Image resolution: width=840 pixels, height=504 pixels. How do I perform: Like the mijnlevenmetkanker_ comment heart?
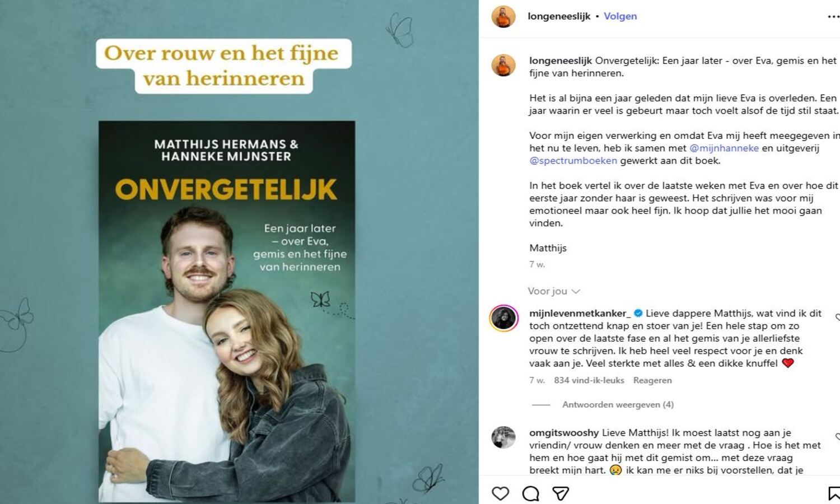838,318
